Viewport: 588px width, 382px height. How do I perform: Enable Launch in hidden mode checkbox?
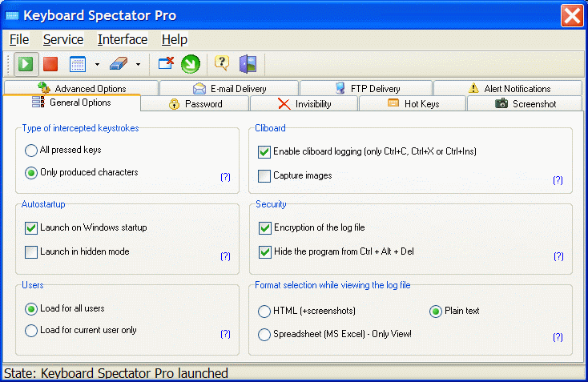coord(31,252)
